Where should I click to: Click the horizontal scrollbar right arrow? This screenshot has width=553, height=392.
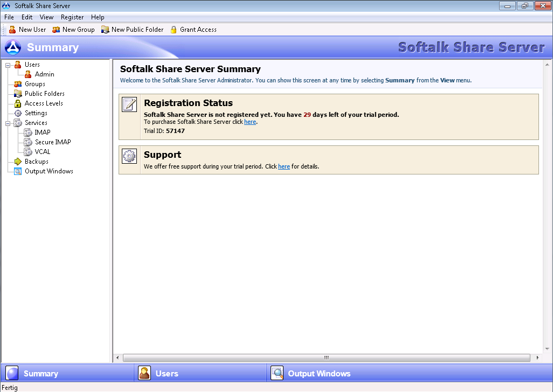pos(537,358)
